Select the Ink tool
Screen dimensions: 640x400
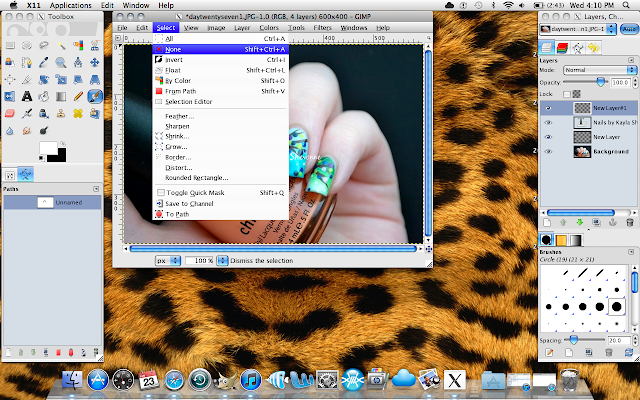(44, 113)
